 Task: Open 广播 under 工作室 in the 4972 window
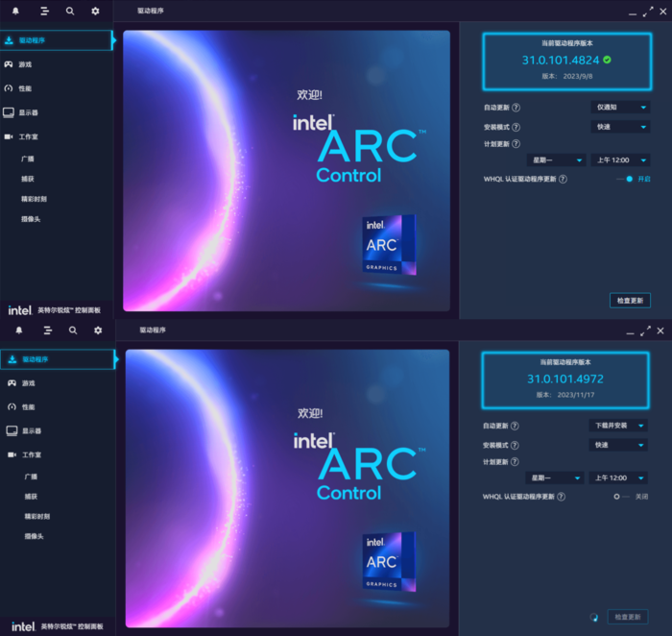[31, 477]
